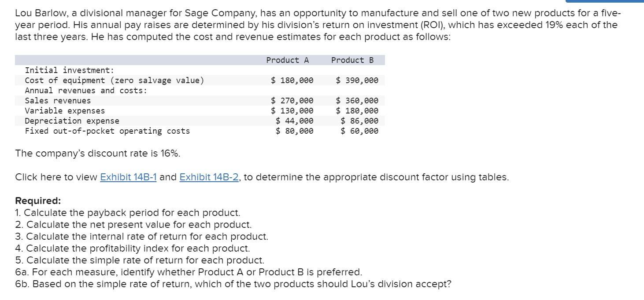Click the discount rate is 16% sentence
Screen dimensions: 644x300
coord(97,154)
